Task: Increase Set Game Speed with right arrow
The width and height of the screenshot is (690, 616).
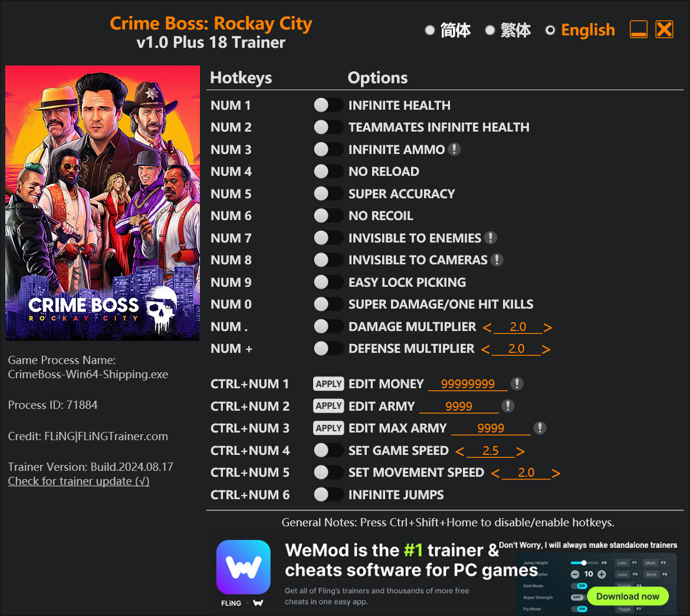Action: point(521,451)
